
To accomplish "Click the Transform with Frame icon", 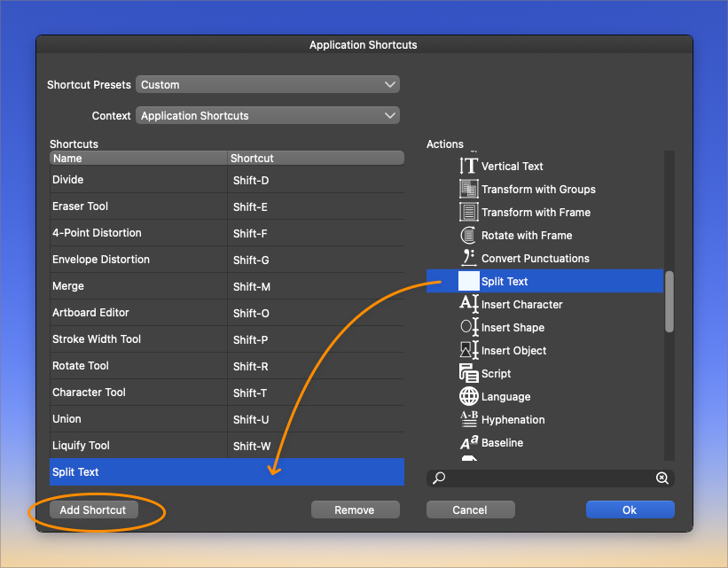I will pyautogui.click(x=468, y=212).
